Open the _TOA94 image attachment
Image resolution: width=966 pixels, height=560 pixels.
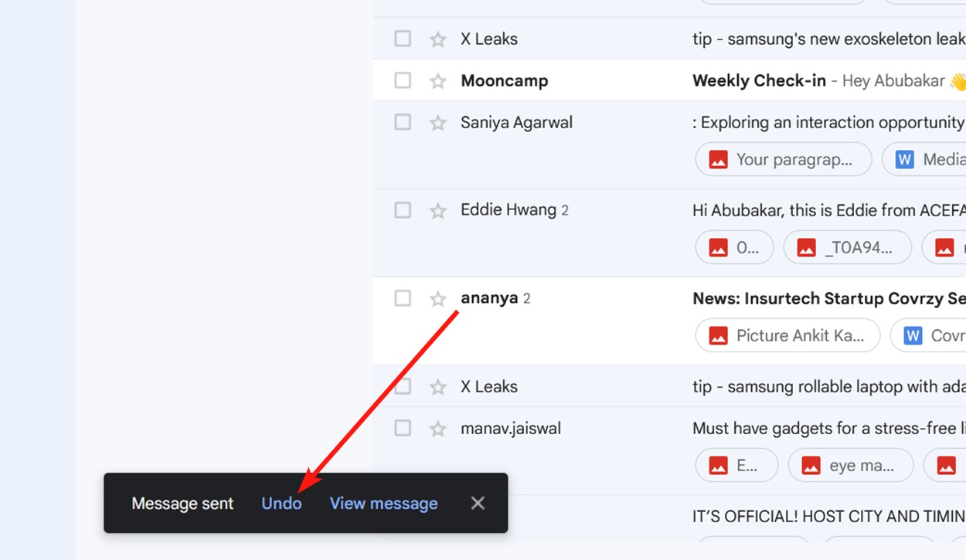[847, 247]
